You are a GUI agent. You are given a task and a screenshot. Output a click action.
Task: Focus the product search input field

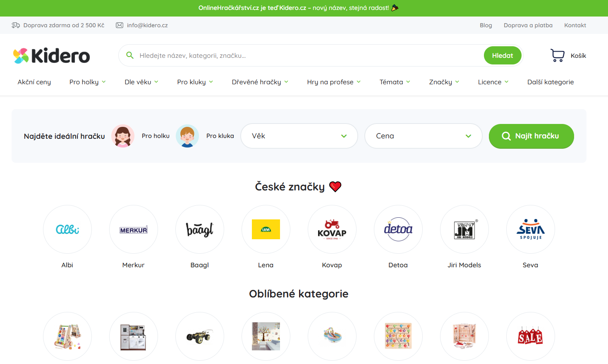tap(306, 55)
